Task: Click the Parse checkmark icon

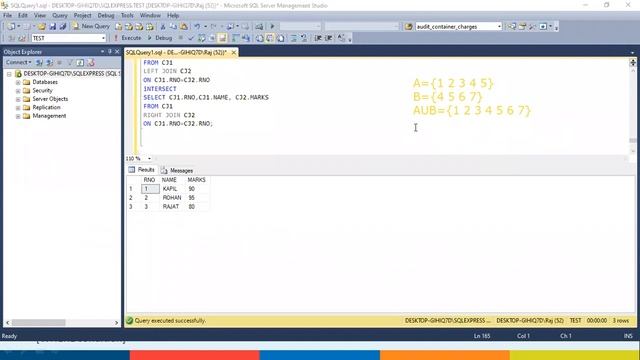Action: (191, 38)
